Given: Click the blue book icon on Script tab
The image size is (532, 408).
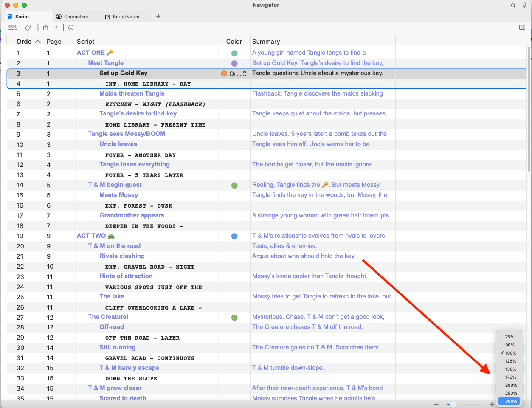Looking at the screenshot, I should (10, 17).
